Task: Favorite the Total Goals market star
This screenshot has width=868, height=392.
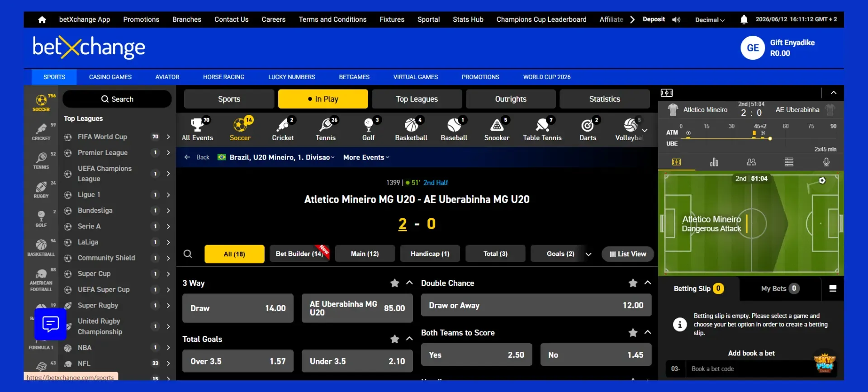Action: point(394,339)
